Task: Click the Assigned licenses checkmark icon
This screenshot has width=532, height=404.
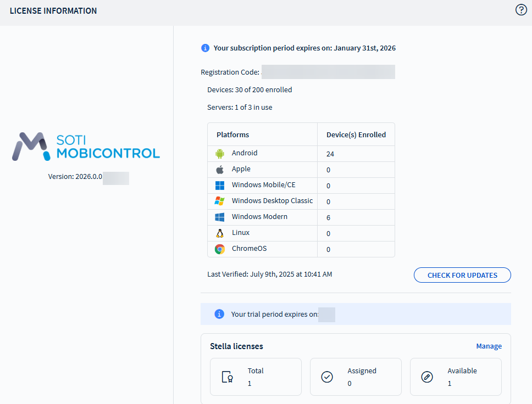Action: 327,377
